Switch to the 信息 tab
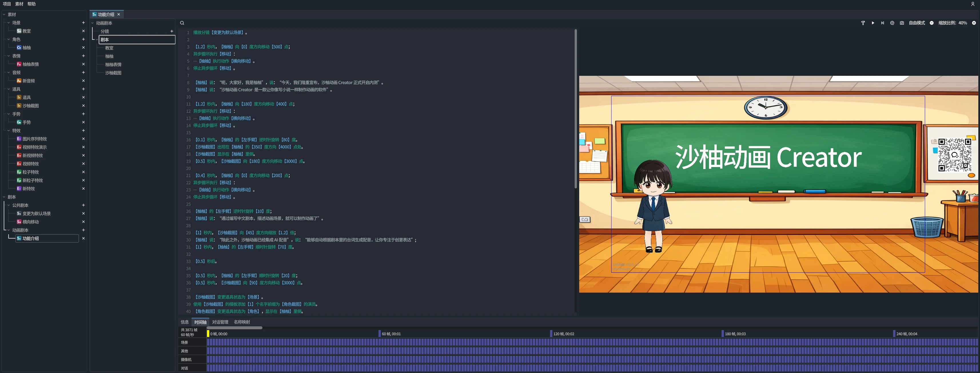Viewport: 980px width, 373px height. click(x=184, y=322)
